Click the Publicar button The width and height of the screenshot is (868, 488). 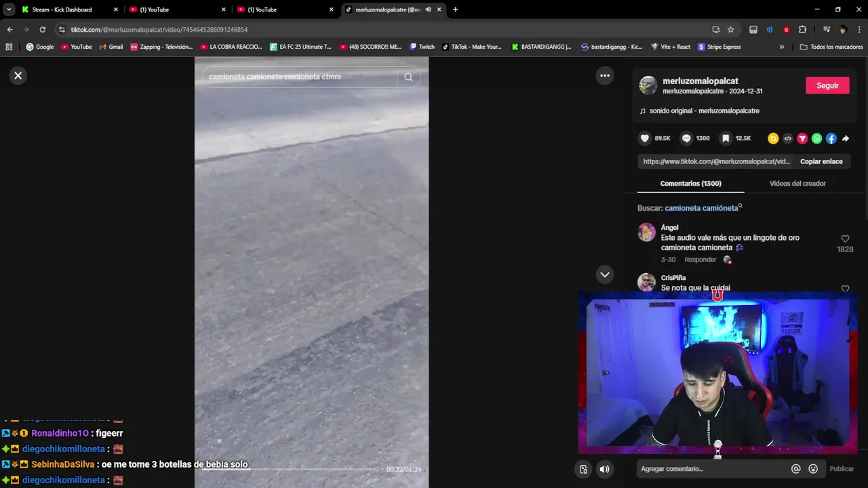click(842, 469)
